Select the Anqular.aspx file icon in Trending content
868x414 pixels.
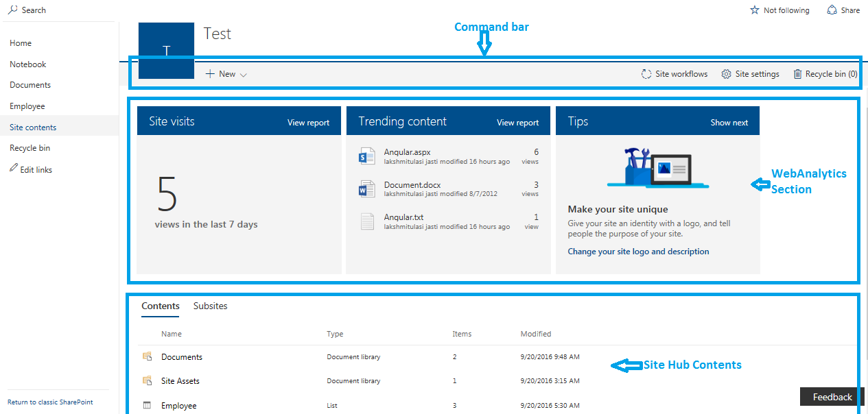click(366, 156)
